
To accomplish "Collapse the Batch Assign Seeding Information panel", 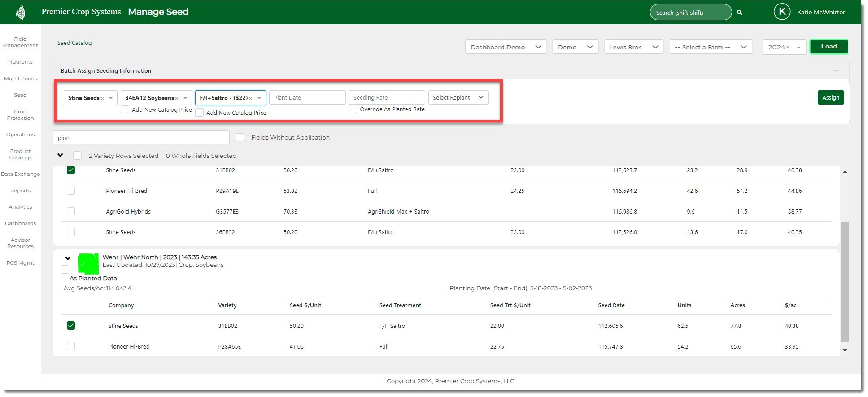I will pos(836,70).
